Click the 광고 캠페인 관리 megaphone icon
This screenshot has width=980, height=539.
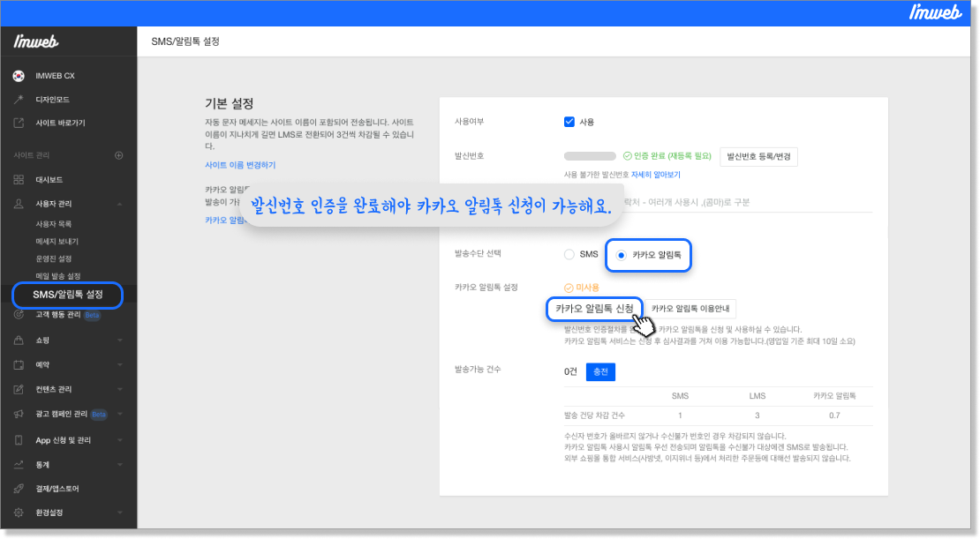19,414
